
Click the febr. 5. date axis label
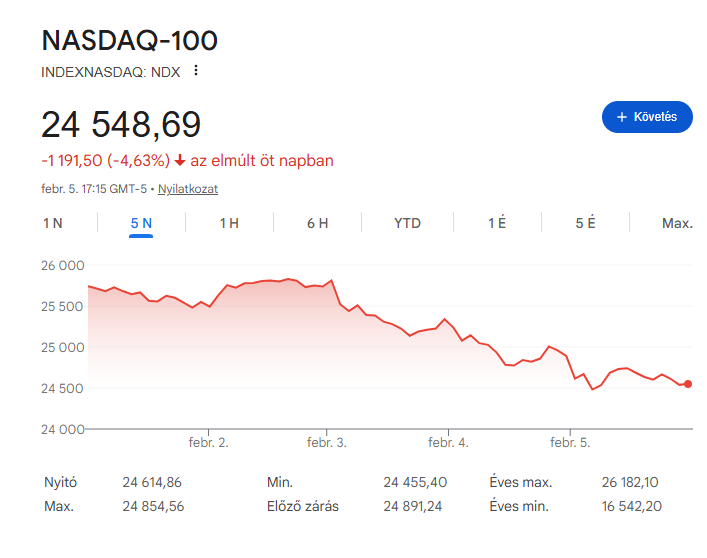coord(571,442)
